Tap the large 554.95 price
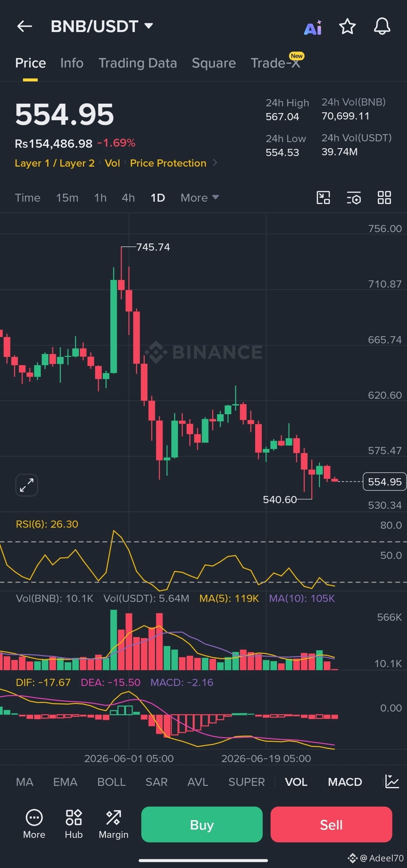407x868 pixels. pyautogui.click(x=64, y=115)
